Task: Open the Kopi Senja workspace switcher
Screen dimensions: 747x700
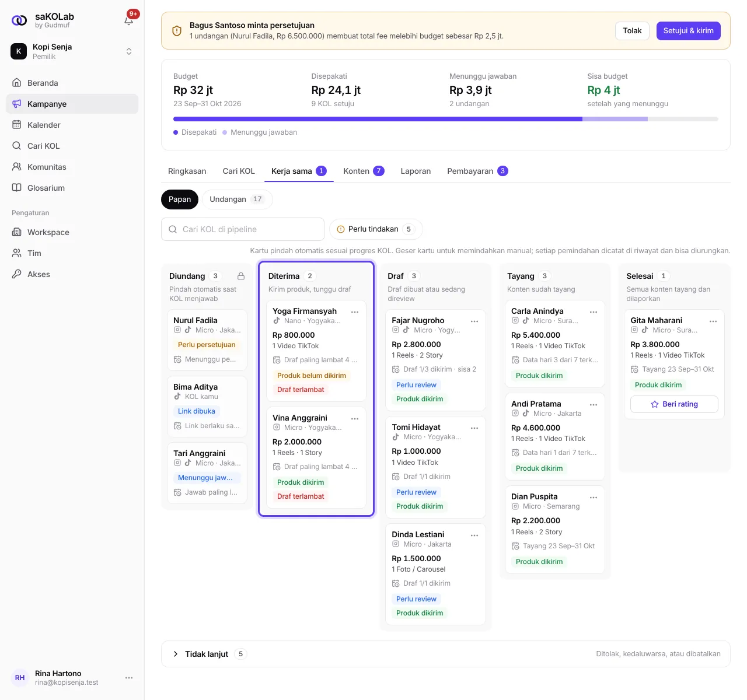Action: coord(72,51)
